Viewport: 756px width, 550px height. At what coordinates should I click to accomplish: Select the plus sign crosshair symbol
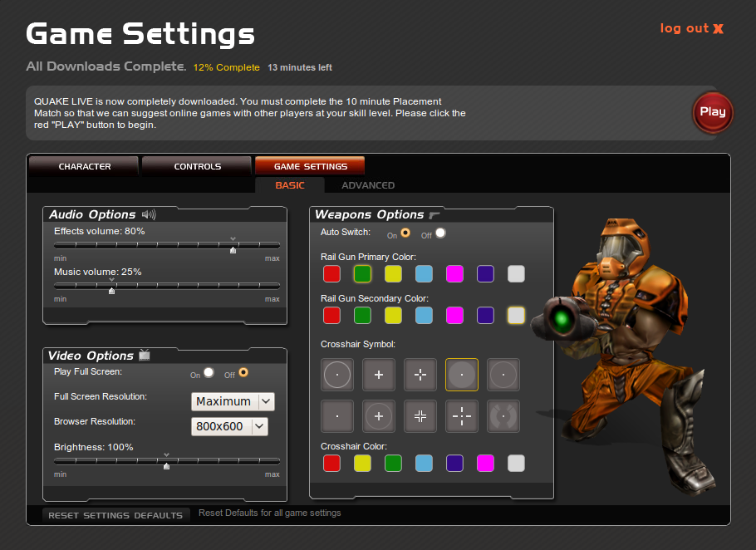point(379,375)
